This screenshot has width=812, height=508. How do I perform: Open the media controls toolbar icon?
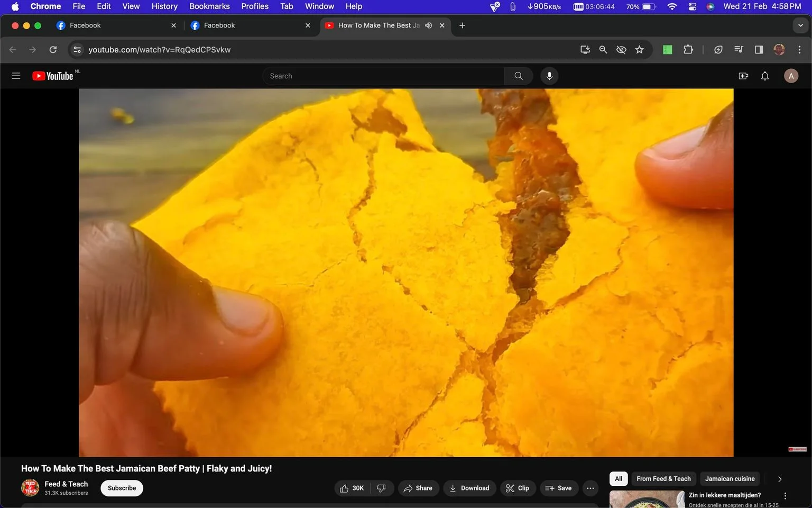click(x=739, y=49)
